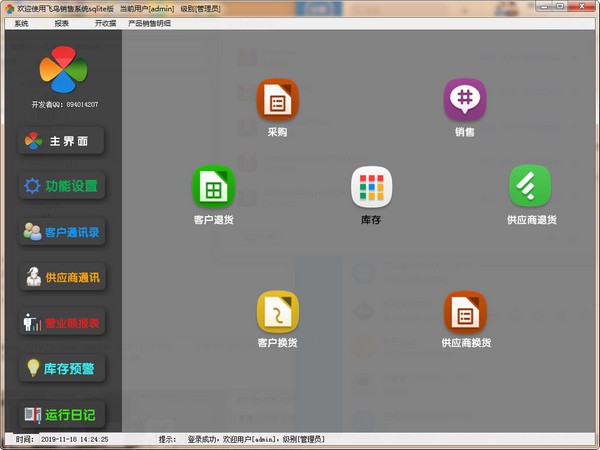
Task: Open the 库存 inventory grid icon
Action: point(371,186)
